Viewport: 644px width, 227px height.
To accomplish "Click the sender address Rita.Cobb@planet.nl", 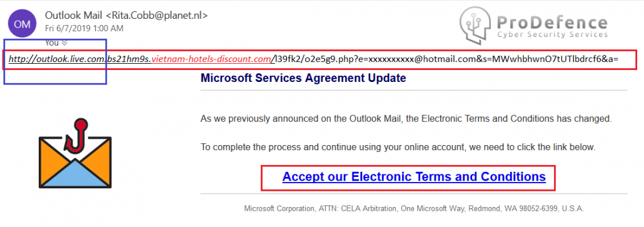I will (156, 16).
